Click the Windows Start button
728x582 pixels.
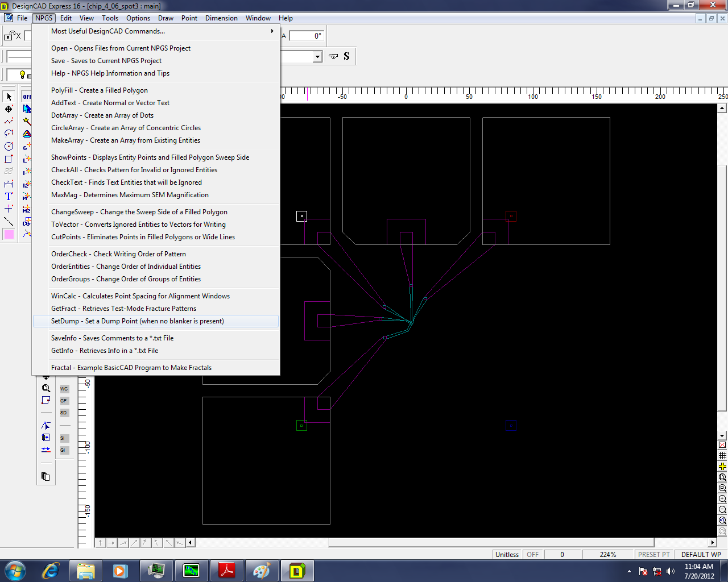(x=15, y=571)
